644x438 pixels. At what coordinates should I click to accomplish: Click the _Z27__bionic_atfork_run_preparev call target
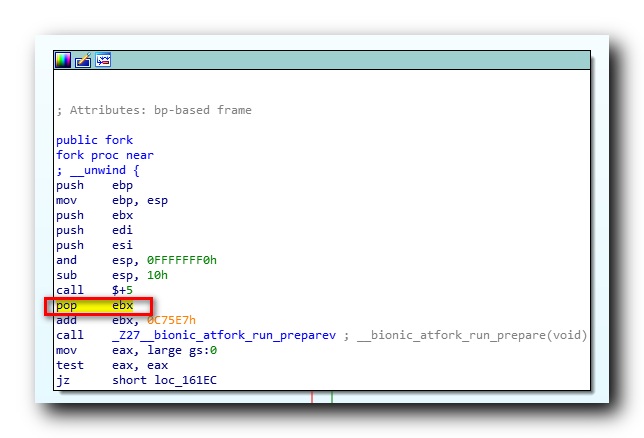click(224, 335)
